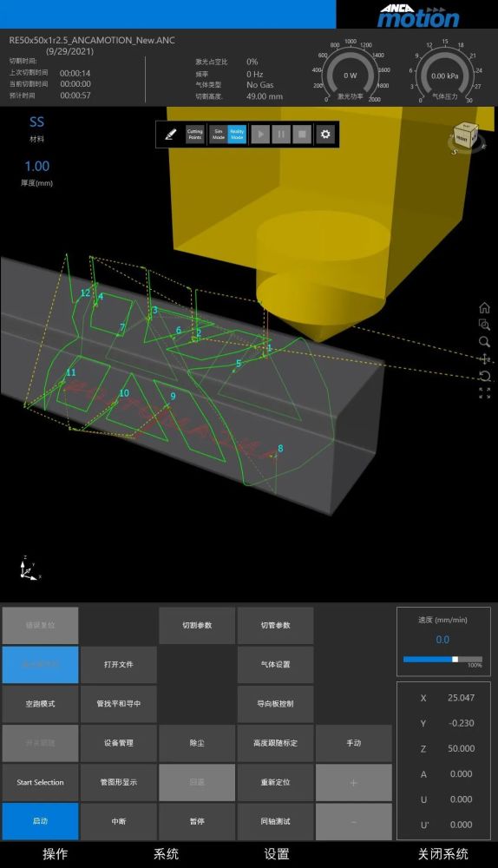The image size is (498, 868).
Task: Select the magnifier zoom tool
Action: [x=484, y=341]
